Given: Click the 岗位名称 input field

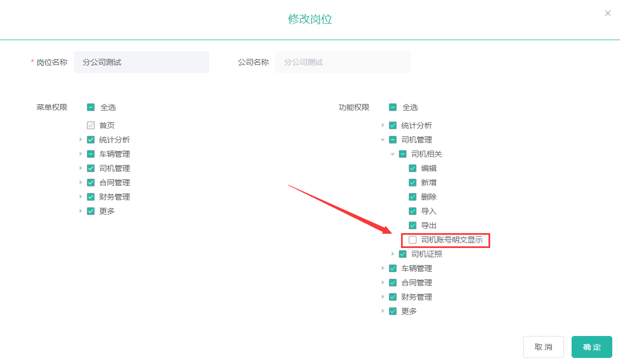Looking at the screenshot, I should (141, 62).
